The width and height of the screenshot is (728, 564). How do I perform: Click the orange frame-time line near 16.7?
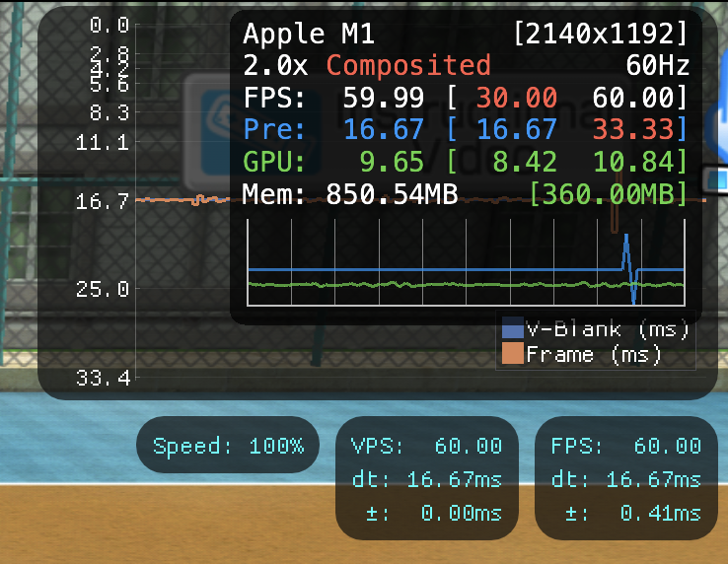tap(182, 199)
